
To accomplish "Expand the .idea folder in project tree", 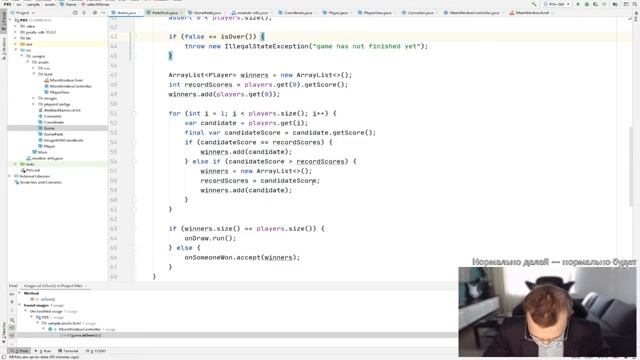I will coord(16,26).
